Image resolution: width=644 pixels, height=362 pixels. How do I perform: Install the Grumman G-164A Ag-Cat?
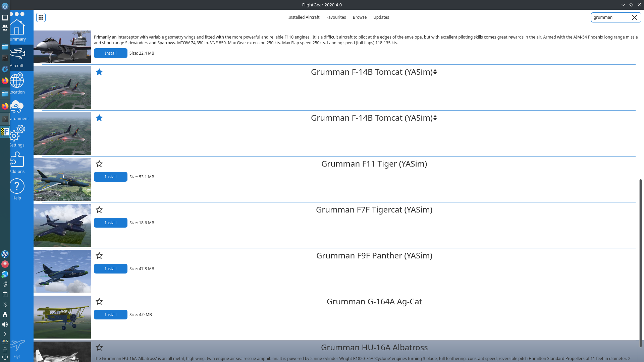[x=110, y=315]
